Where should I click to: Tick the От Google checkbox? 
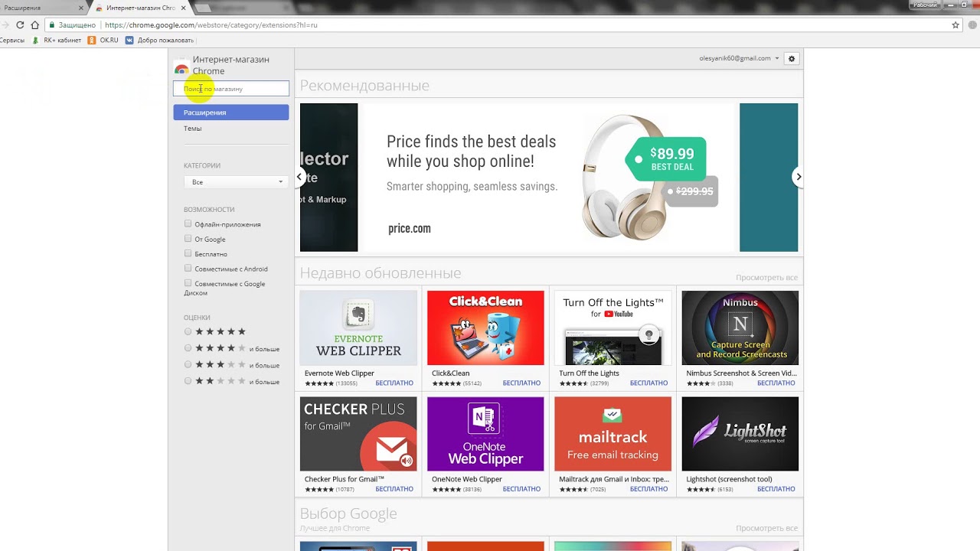[188, 239]
